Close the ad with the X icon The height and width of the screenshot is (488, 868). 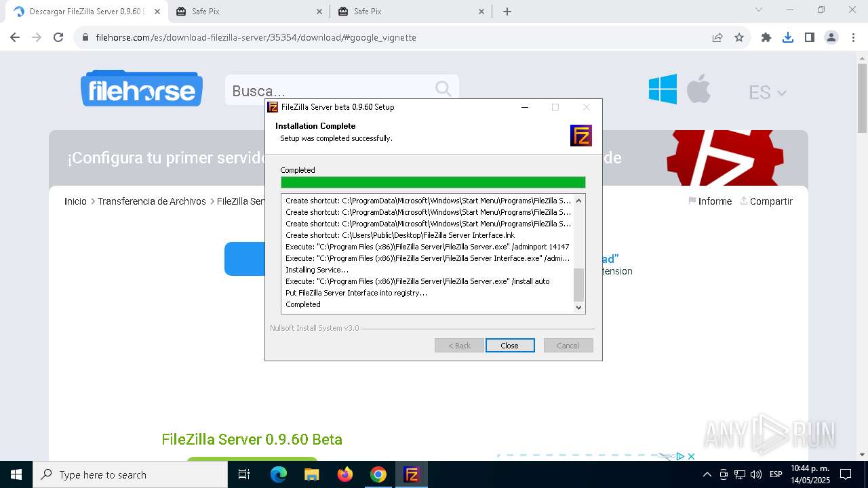point(691,456)
